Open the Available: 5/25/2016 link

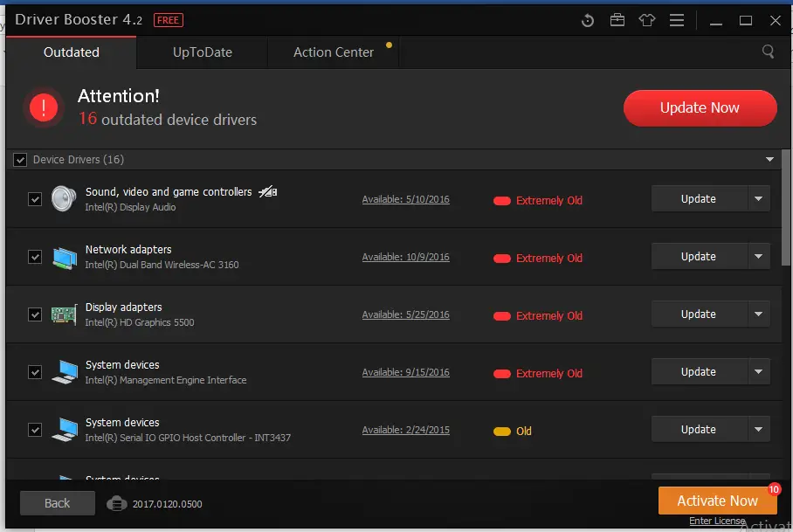click(x=405, y=314)
